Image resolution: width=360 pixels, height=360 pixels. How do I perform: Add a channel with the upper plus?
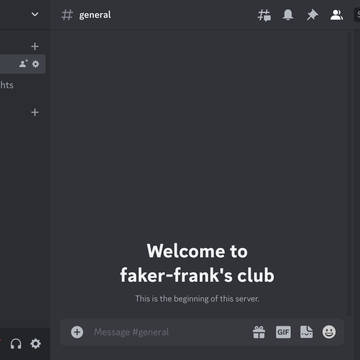pos(35,46)
